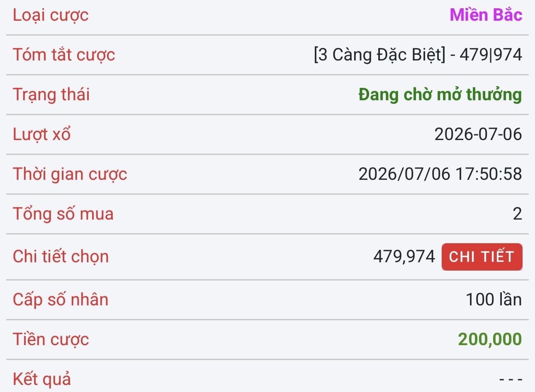Select the Tiền cược label
The height and width of the screenshot is (392, 535).
click(51, 339)
